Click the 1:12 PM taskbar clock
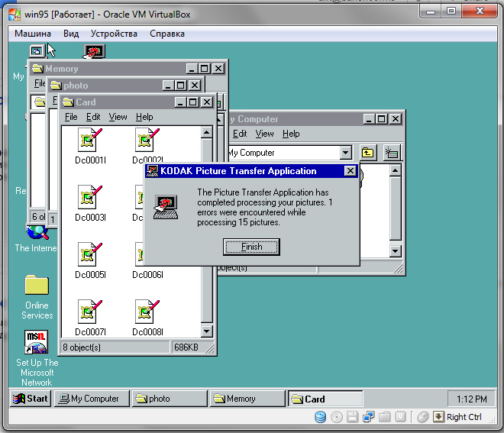The width and height of the screenshot is (504, 433). [471, 399]
